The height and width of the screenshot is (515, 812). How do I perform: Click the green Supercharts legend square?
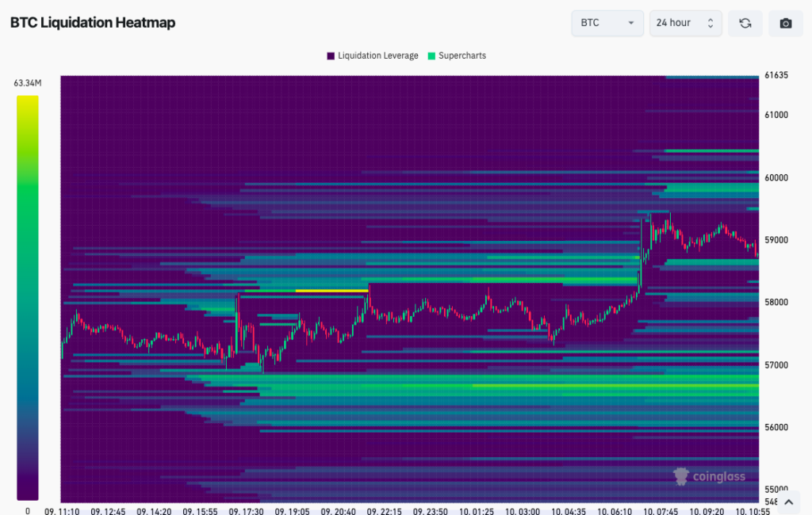click(431, 56)
